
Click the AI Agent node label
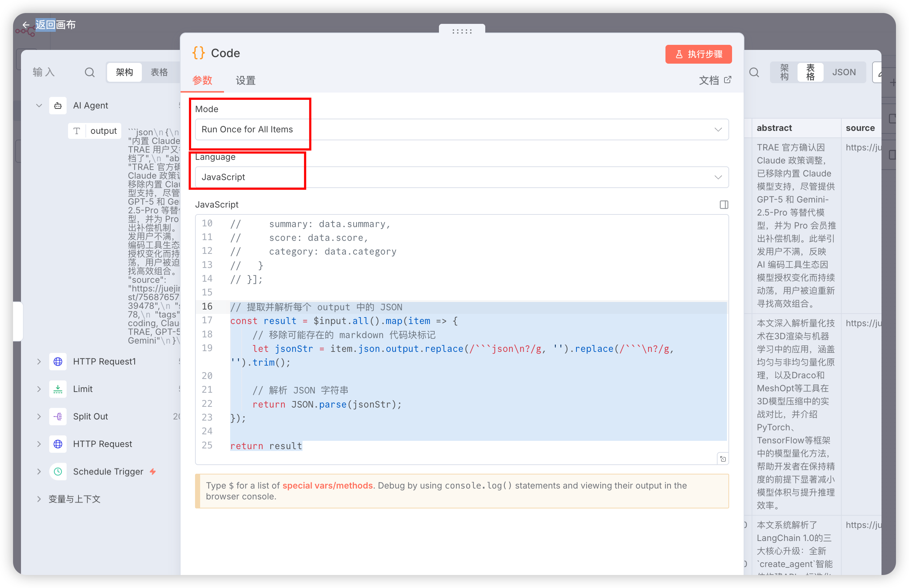click(x=90, y=106)
